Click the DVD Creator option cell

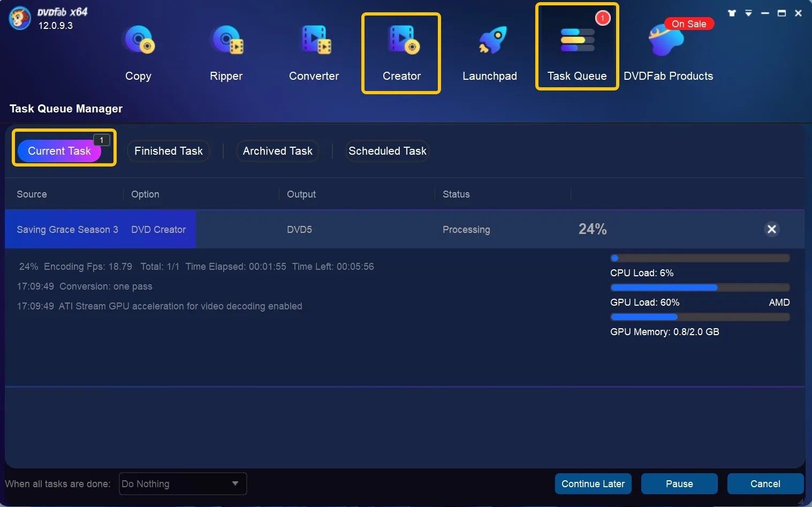[x=158, y=230]
